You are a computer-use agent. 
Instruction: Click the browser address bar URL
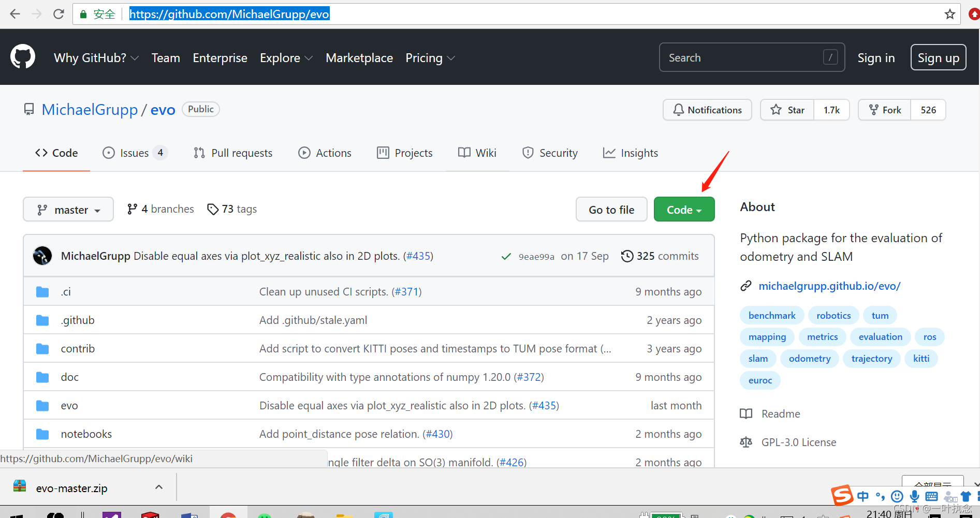point(229,14)
